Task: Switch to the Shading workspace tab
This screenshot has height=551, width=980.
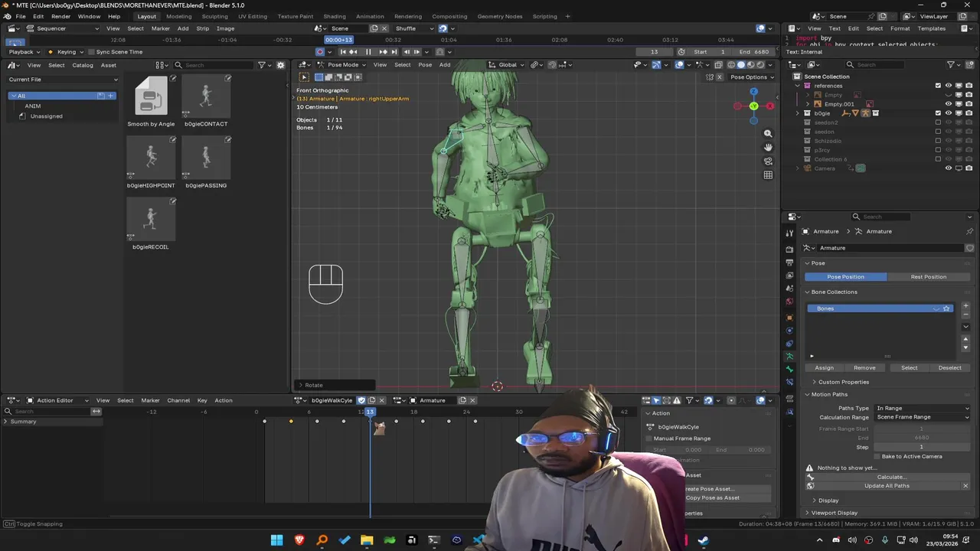Action: (335, 16)
